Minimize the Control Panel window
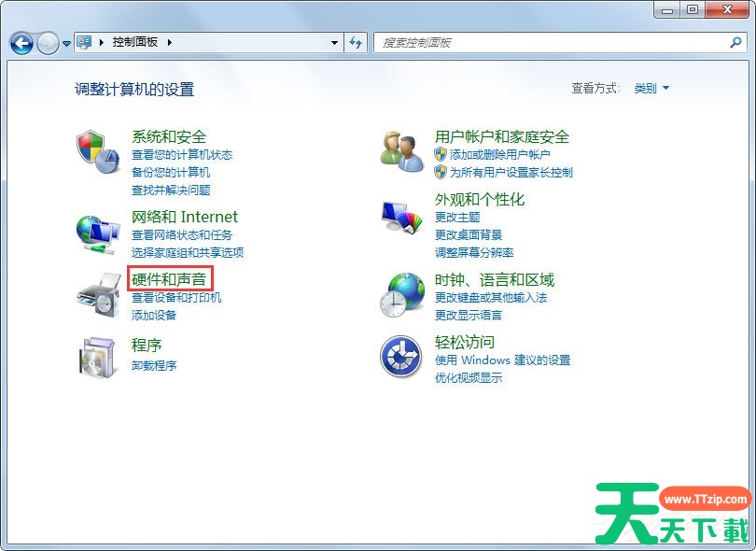Viewport: 756px width, 551px height. [667, 9]
